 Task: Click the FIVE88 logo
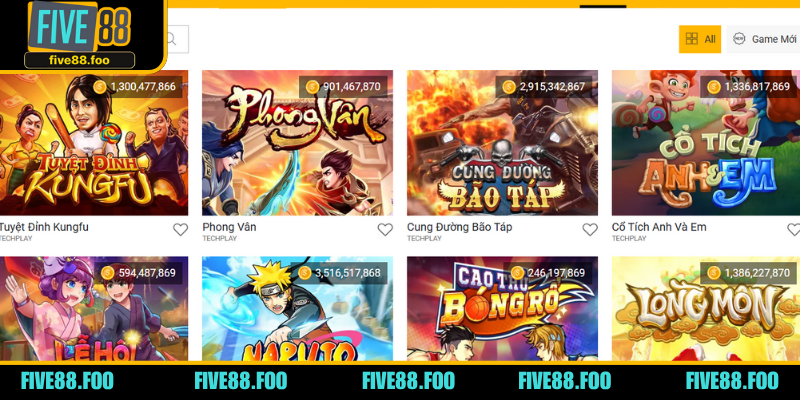coord(80,34)
